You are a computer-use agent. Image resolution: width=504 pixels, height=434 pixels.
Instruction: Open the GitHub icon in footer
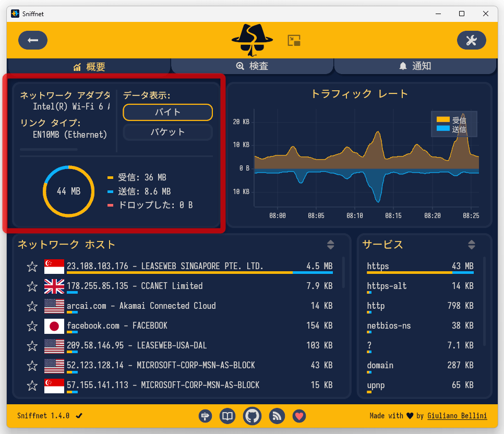[x=253, y=416]
